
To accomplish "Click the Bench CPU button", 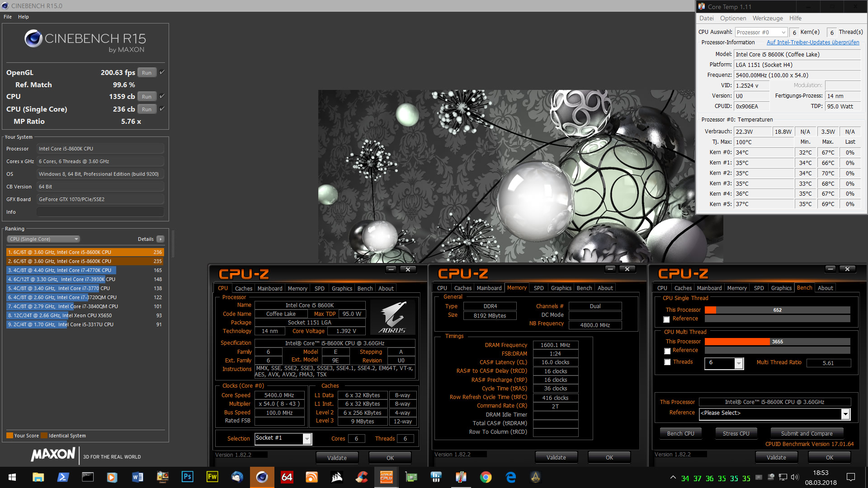I will pyautogui.click(x=680, y=433).
